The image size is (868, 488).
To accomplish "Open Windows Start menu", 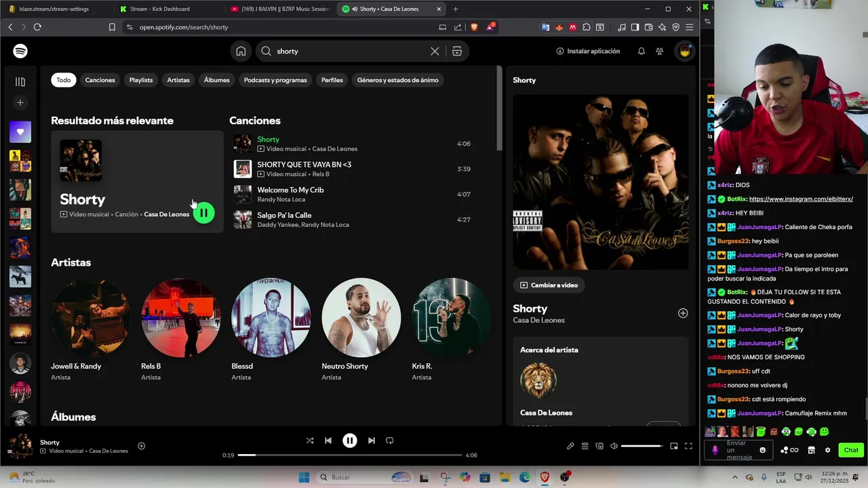I will (x=304, y=477).
